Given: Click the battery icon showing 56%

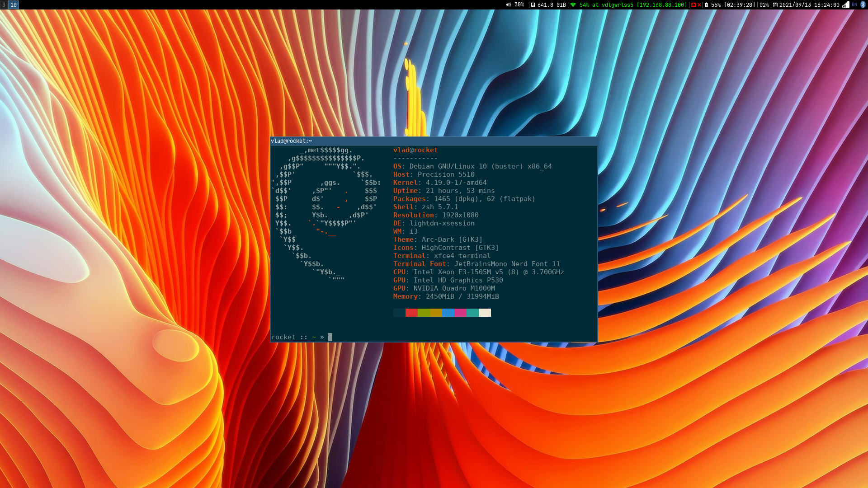Looking at the screenshot, I should [x=707, y=5].
